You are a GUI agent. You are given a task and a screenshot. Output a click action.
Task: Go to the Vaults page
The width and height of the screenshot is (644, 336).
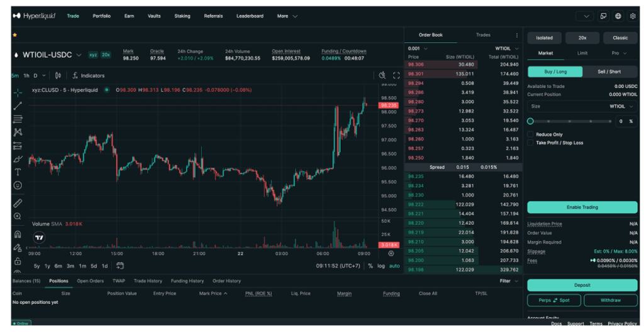click(x=154, y=16)
